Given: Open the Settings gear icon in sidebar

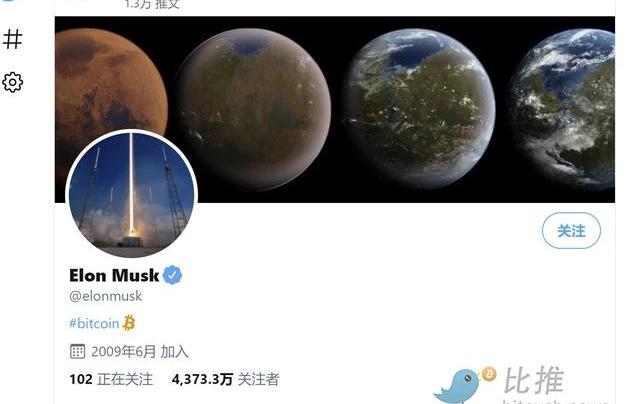Looking at the screenshot, I should click(12, 83).
